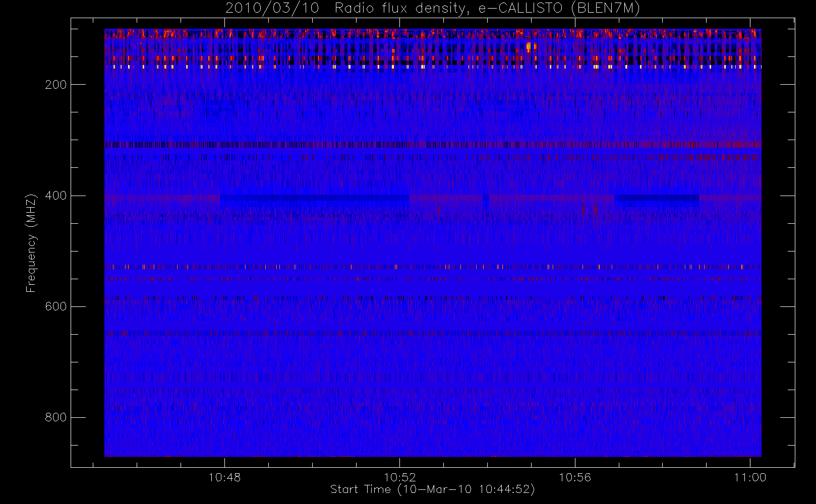Click the 400 frequency tick label
The image size is (816, 504).
[55, 196]
